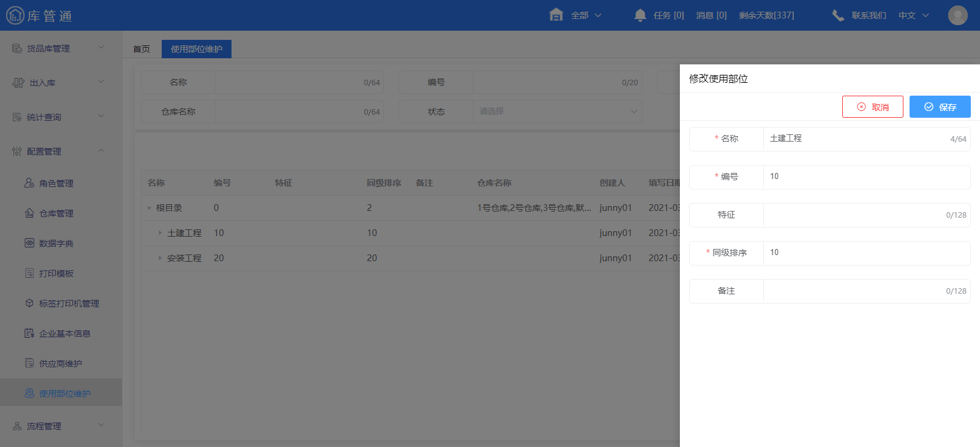Click the 仓库管理 icon

coord(29,213)
